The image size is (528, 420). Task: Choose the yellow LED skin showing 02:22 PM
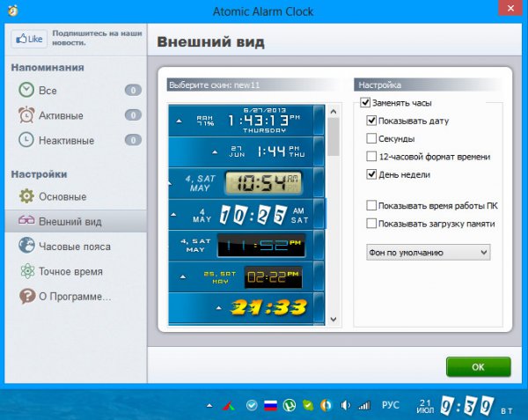tap(246, 276)
